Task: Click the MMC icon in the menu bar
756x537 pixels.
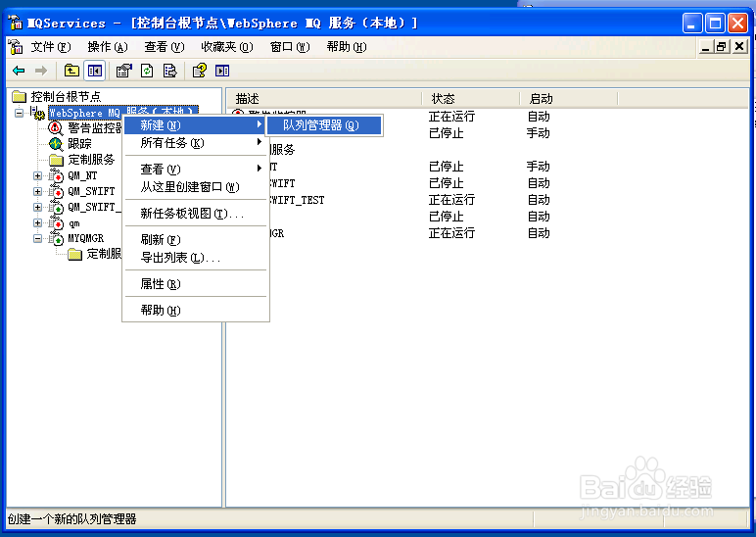Action: (16, 47)
